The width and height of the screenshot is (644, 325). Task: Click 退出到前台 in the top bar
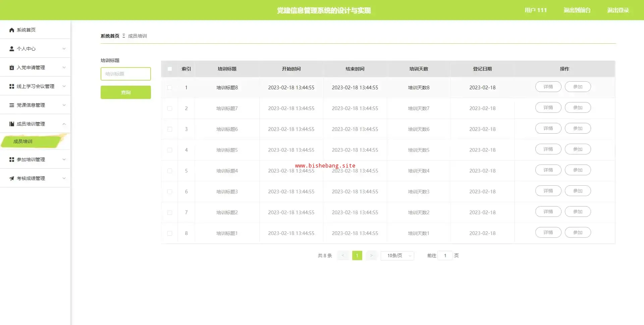(577, 10)
